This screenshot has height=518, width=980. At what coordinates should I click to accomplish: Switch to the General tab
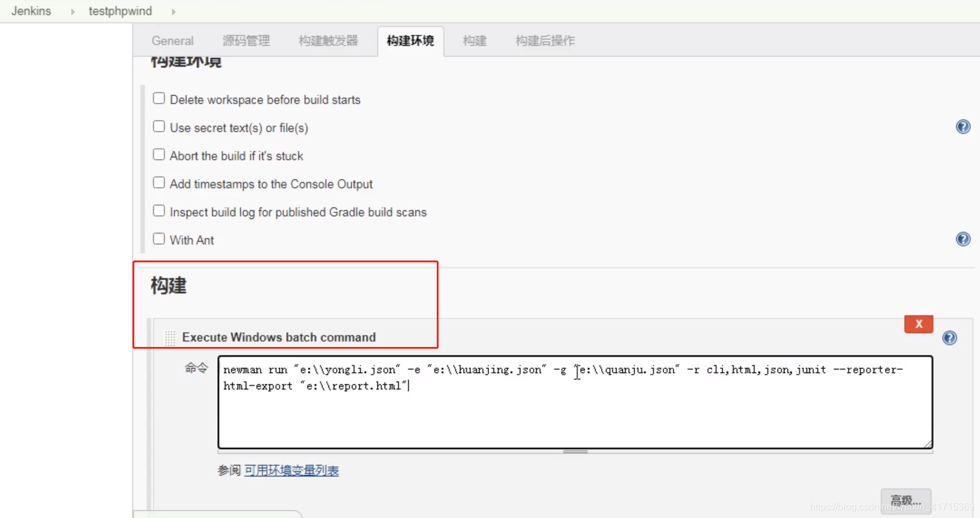[x=172, y=41]
